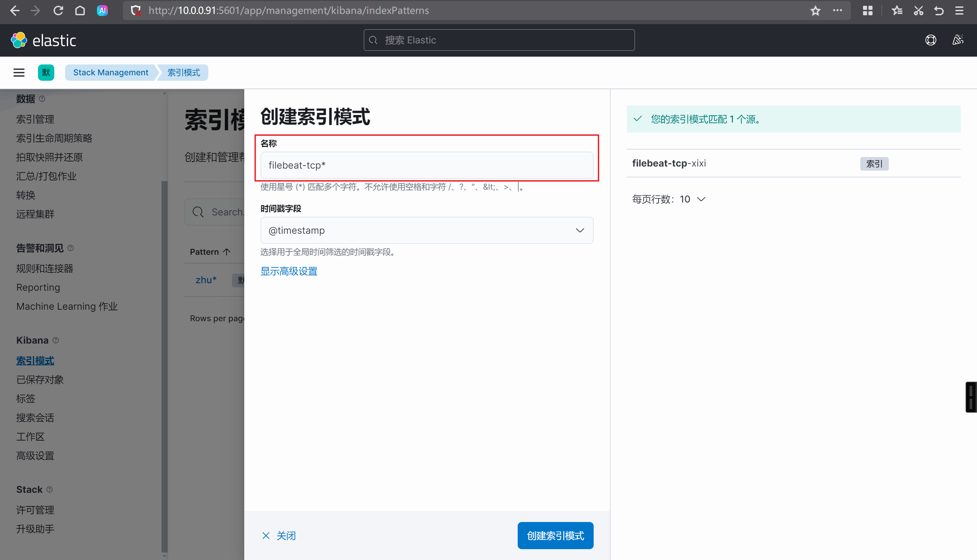Open Machine Learning 作业 in the sidebar
977x560 pixels.
coord(67,306)
